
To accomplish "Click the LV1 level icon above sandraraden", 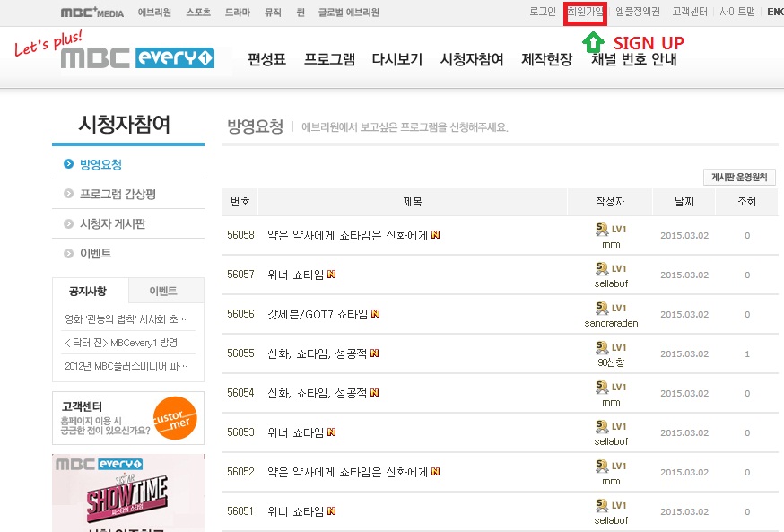I will (x=611, y=308).
